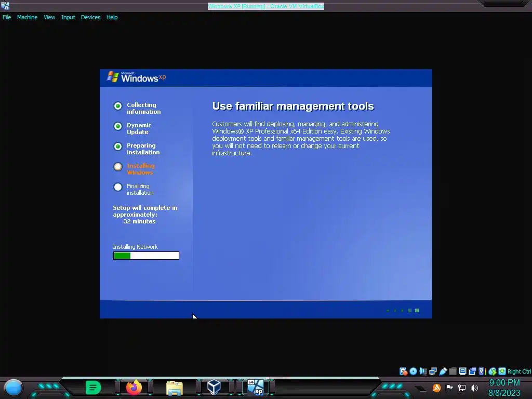
Task: Click the network adapters status icon
Action: (433, 371)
